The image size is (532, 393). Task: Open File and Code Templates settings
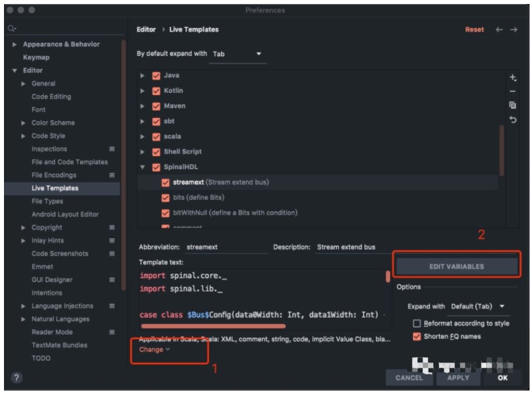(x=70, y=162)
